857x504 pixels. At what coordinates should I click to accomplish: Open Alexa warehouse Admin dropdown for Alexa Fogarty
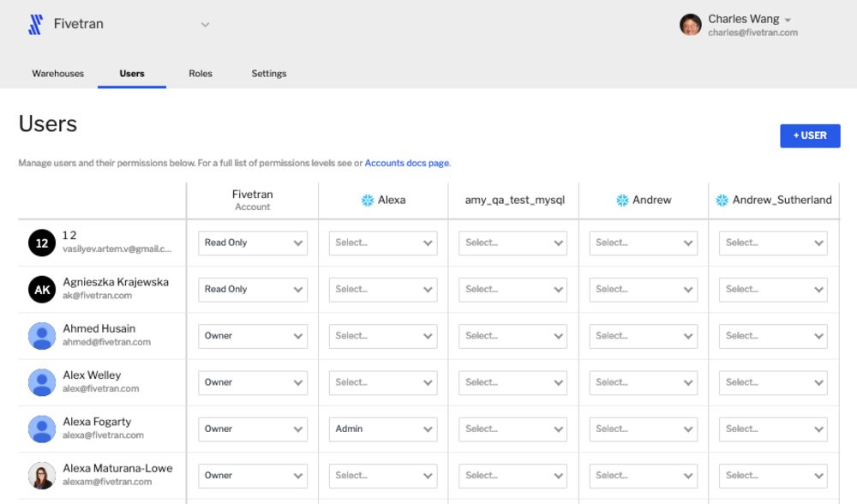382,429
